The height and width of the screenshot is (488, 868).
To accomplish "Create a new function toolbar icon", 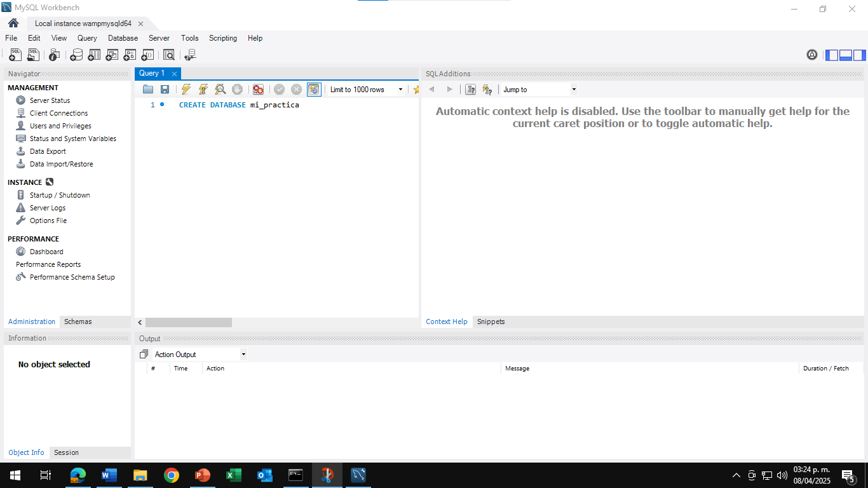I will pos(147,55).
